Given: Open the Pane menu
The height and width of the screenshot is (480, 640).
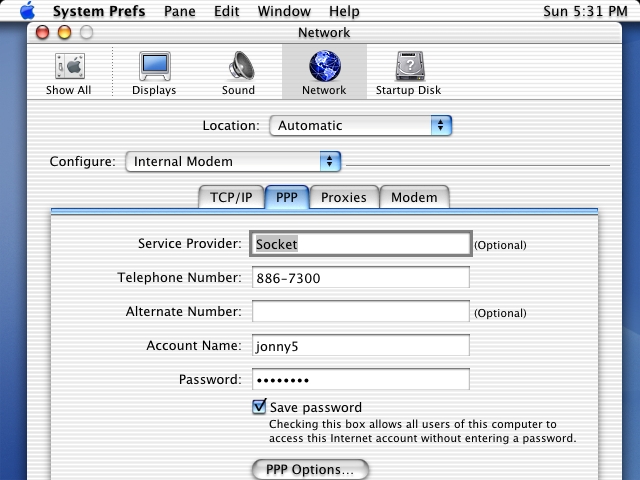Looking at the screenshot, I should [x=180, y=11].
